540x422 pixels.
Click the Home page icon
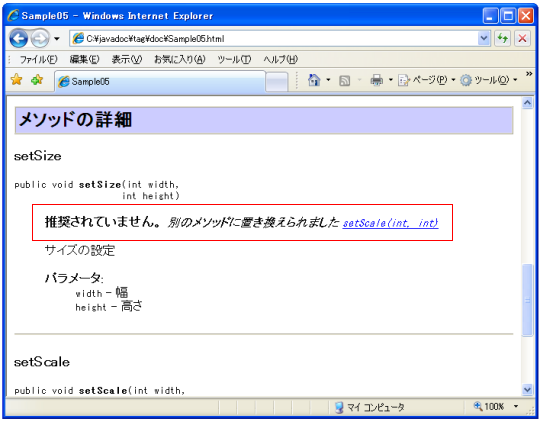(x=314, y=80)
